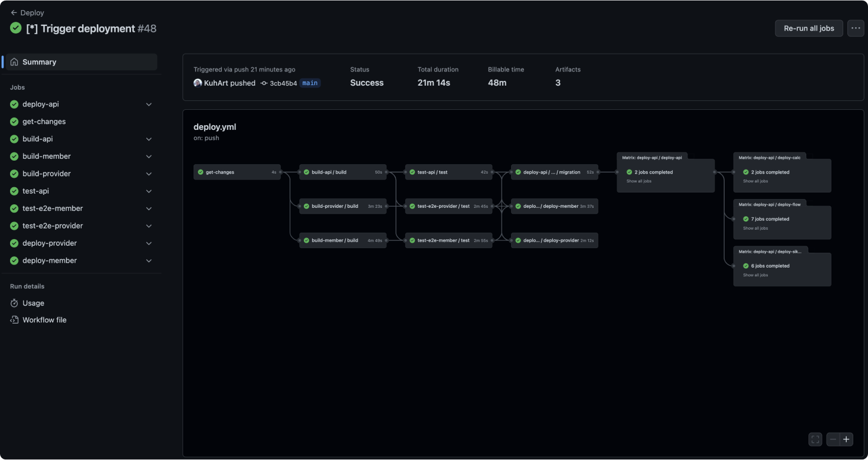The height and width of the screenshot is (460, 868).
Task: Click the main branch label
Action: pos(310,83)
